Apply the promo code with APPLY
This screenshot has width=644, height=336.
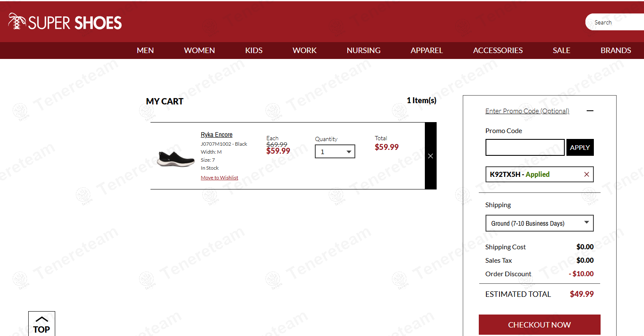click(580, 147)
